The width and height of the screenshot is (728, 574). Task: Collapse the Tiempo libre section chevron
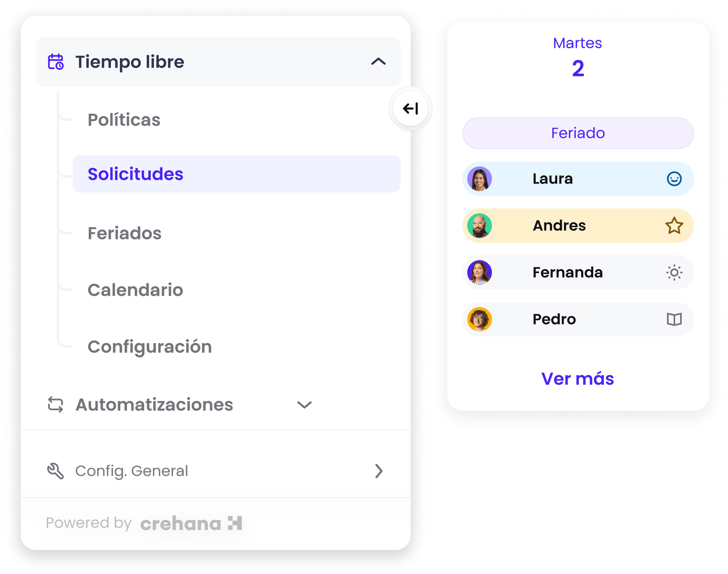(378, 62)
